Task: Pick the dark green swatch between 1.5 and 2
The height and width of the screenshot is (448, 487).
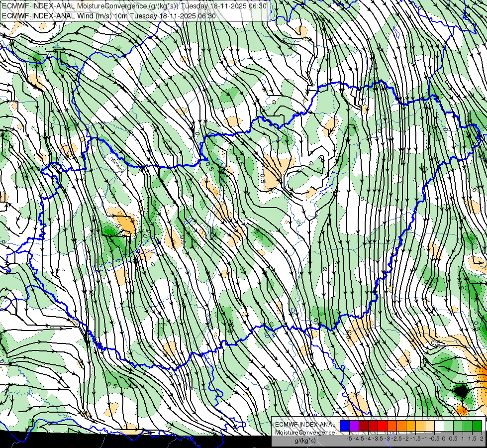Action: coord(477,426)
